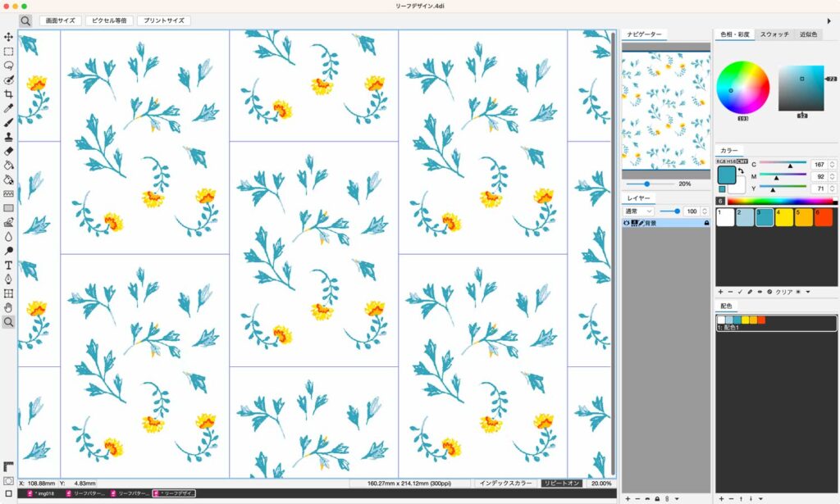Toggle visibility eye of 背景 layer

tap(626, 223)
